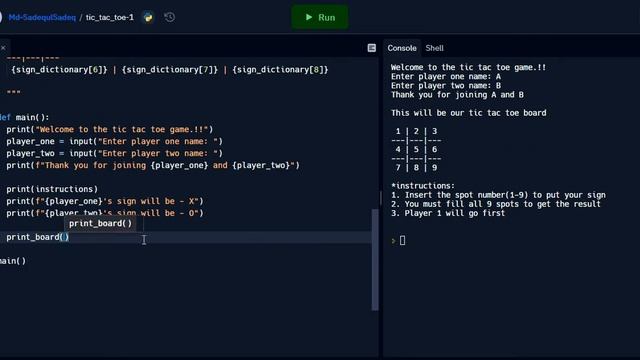The image size is (640, 360).
Task: Click the print(instructions) code line
Action: (52, 189)
